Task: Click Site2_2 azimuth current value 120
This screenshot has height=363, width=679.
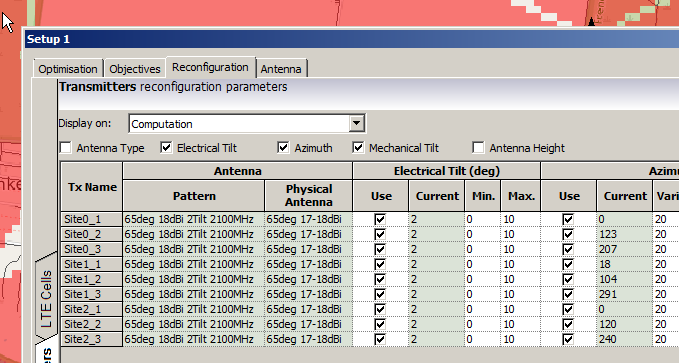Action: [624, 324]
